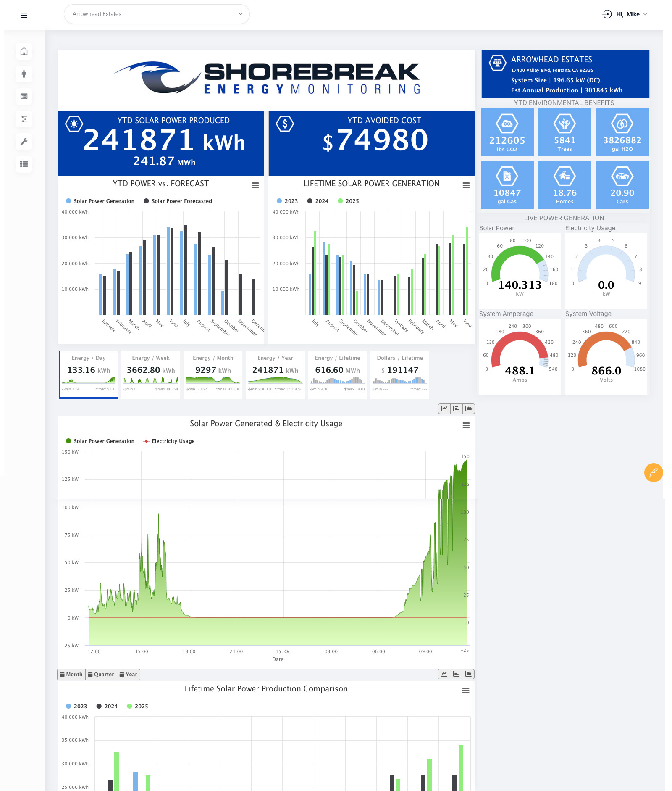Open the hamburger navigation menu
This screenshot has width=672, height=791.
point(24,15)
